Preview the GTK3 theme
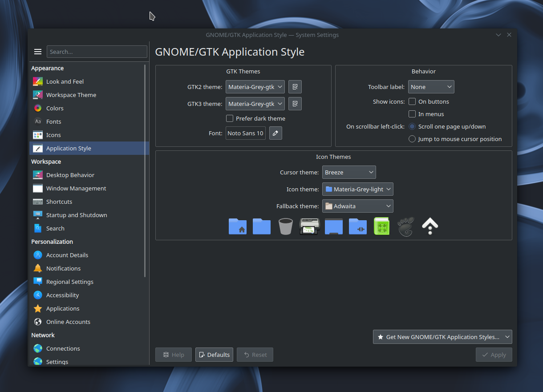The image size is (543, 392). coord(295,104)
